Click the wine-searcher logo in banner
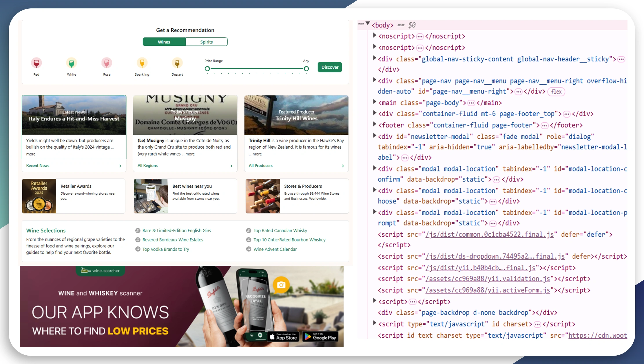 (100, 270)
